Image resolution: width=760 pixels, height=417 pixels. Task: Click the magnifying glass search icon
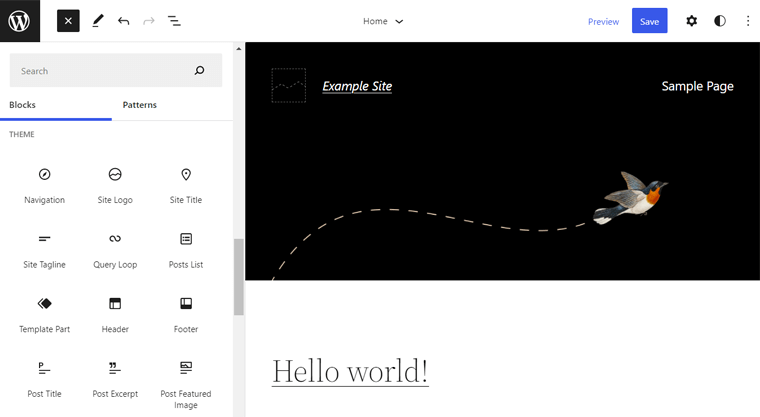(199, 71)
